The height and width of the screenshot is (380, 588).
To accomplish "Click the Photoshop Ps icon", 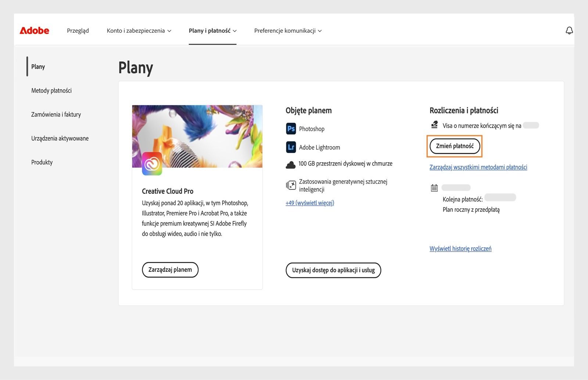I will click(x=291, y=129).
